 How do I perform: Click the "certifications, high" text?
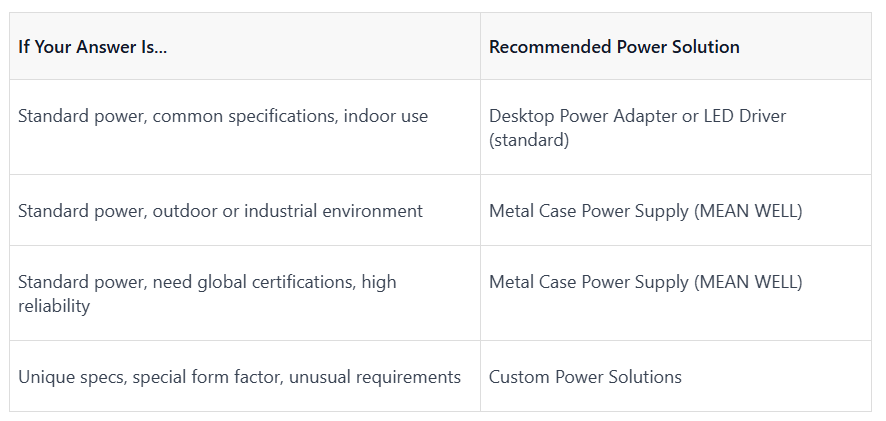[324, 282]
